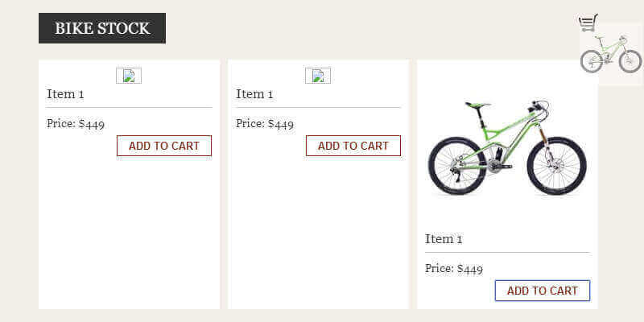This screenshot has width=644, height=322.
Task: Click the Item 1 title under bike photo
Action: [444, 239]
